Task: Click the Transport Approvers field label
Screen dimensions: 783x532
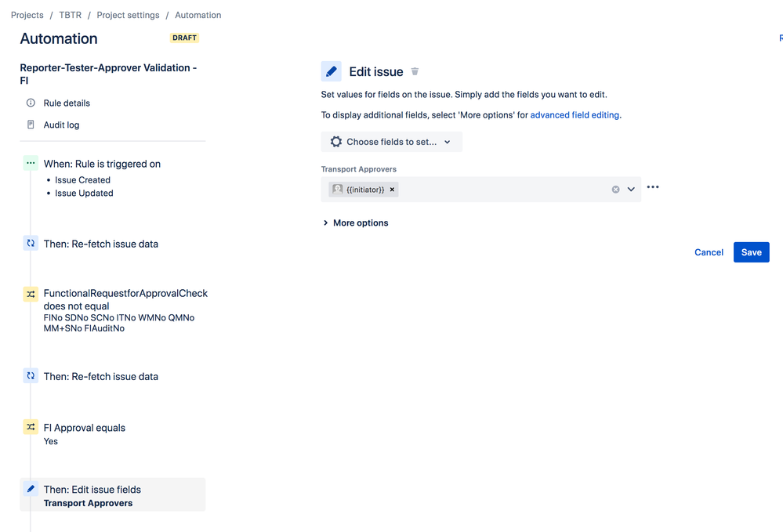Action: (358, 169)
